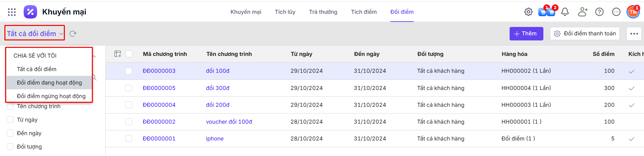644x156 pixels.
Task: Enable the Đối tượng filter checkbox
Action: (10, 147)
